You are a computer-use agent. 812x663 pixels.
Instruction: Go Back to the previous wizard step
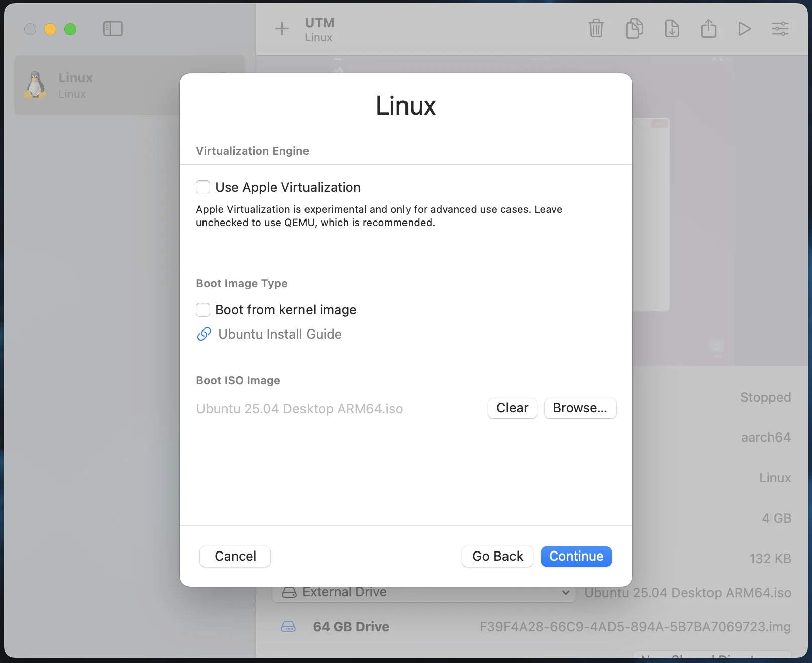click(x=497, y=556)
